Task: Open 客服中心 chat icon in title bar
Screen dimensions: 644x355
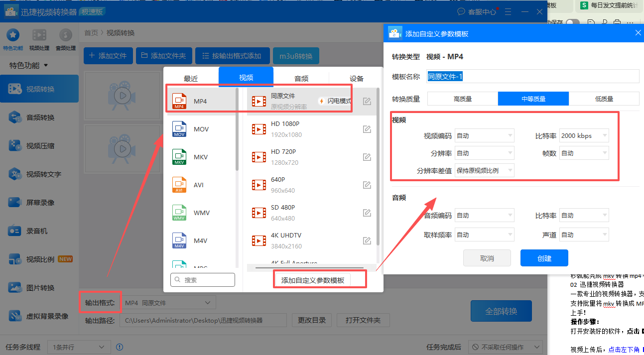Action: coord(462,11)
